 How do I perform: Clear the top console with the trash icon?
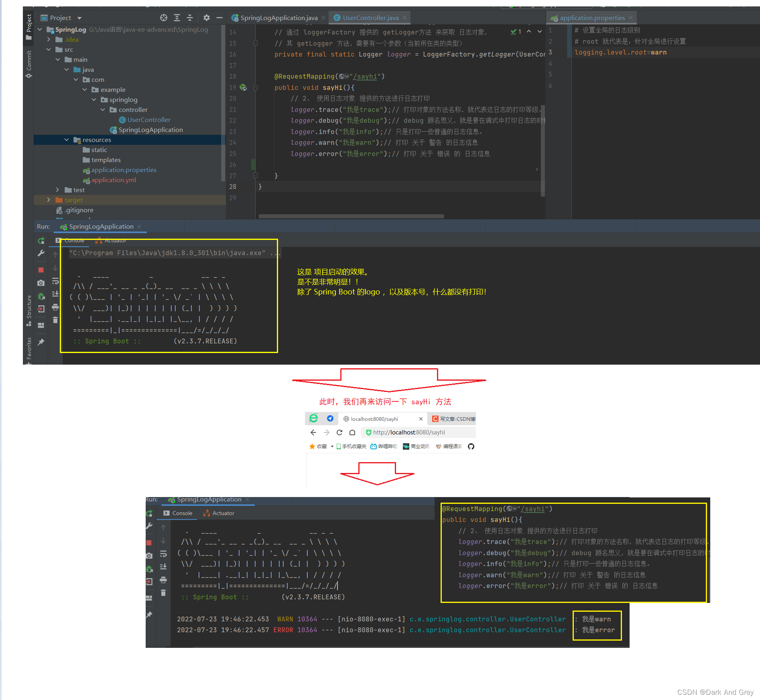(x=55, y=320)
